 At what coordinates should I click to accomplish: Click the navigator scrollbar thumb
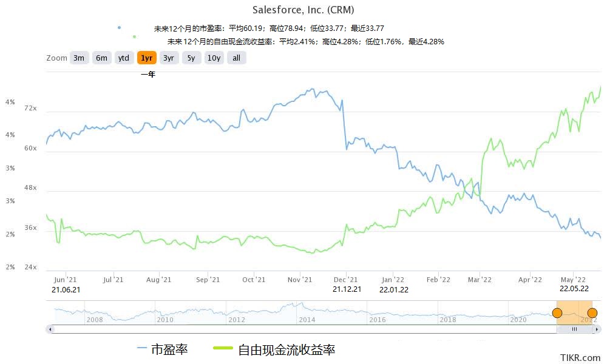coord(574,329)
